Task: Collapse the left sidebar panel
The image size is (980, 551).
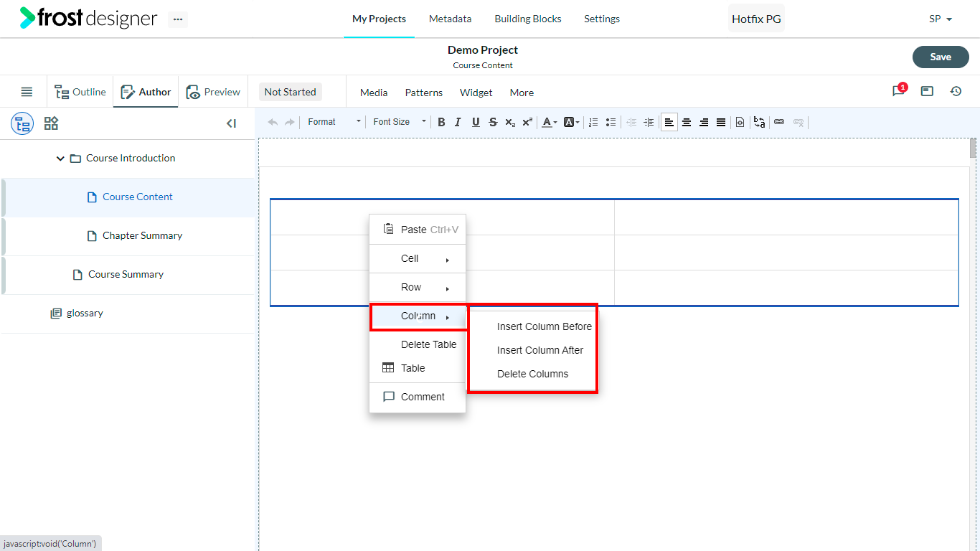Action: coord(231,123)
